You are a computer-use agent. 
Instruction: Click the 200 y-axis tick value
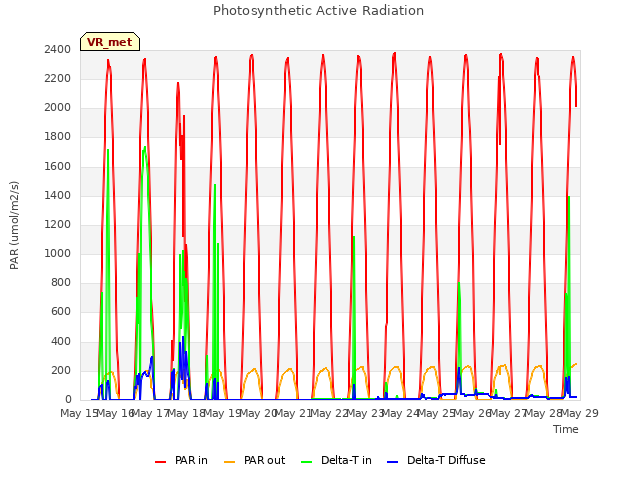coord(61,370)
